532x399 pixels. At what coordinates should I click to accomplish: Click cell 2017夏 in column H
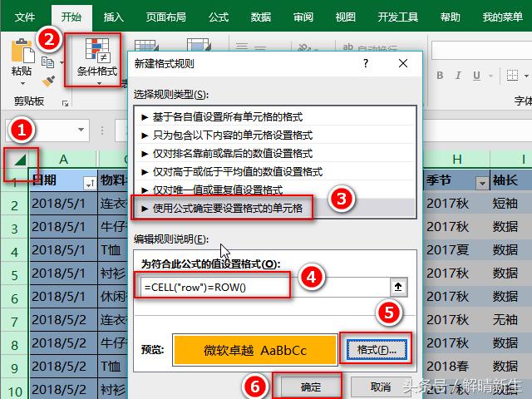pos(456,250)
